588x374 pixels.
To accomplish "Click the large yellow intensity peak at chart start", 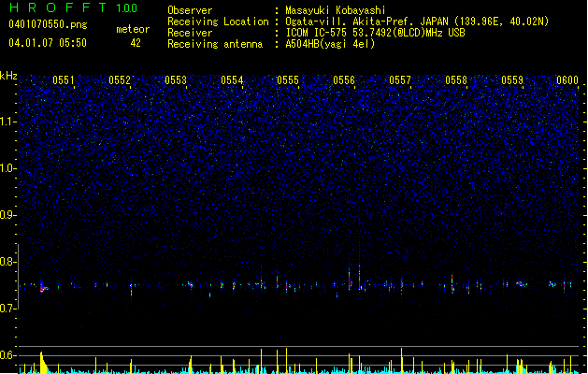I will click(x=43, y=363).
